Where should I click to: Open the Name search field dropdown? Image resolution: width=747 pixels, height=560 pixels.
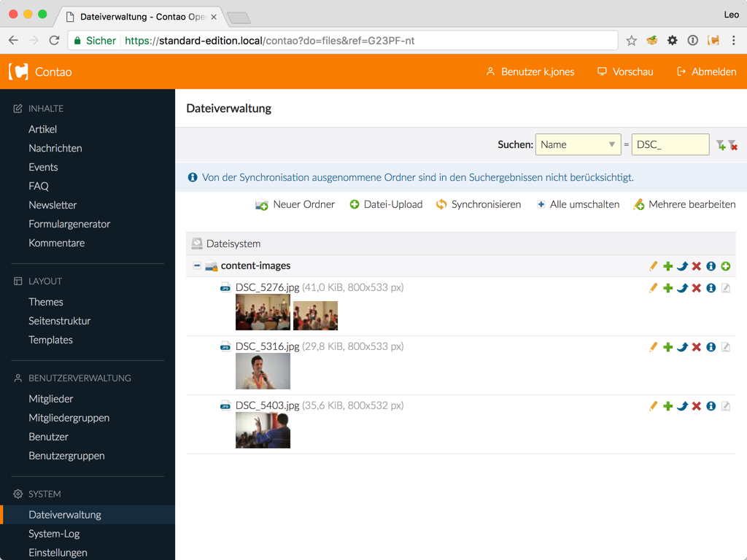point(578,144)
